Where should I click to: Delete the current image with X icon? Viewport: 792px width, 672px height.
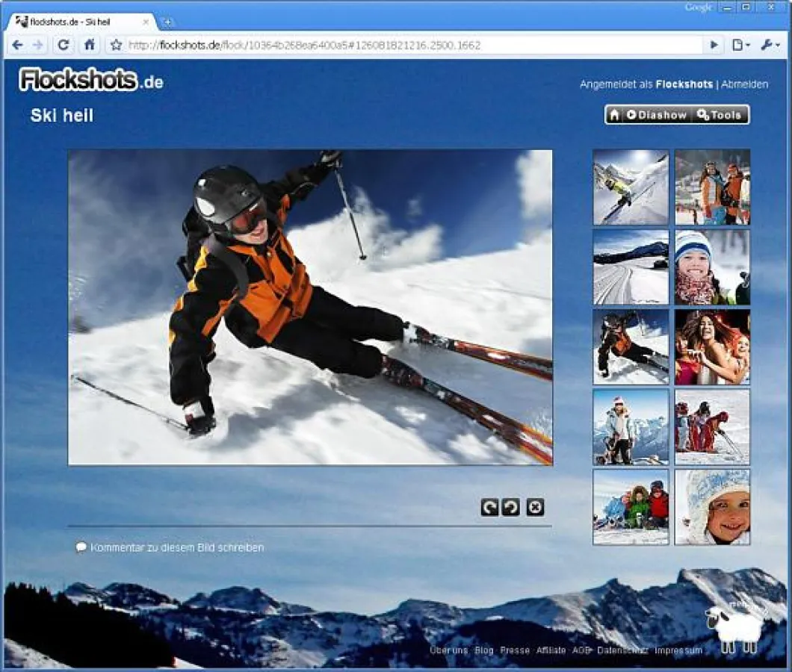[x=535, y=508]
